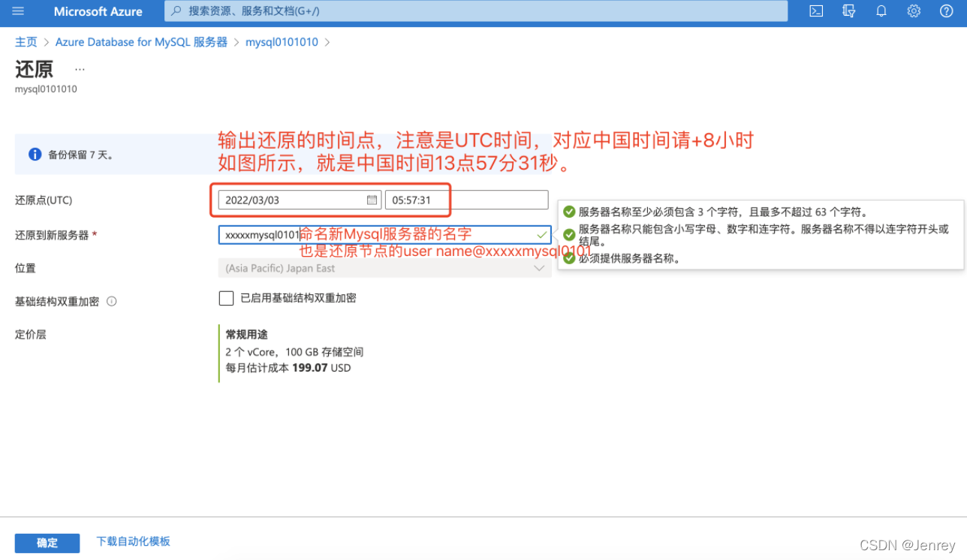The image size is (967, 560).
Task: Expand the 位置 Japan East dropdown
Action: coord(384,268)
